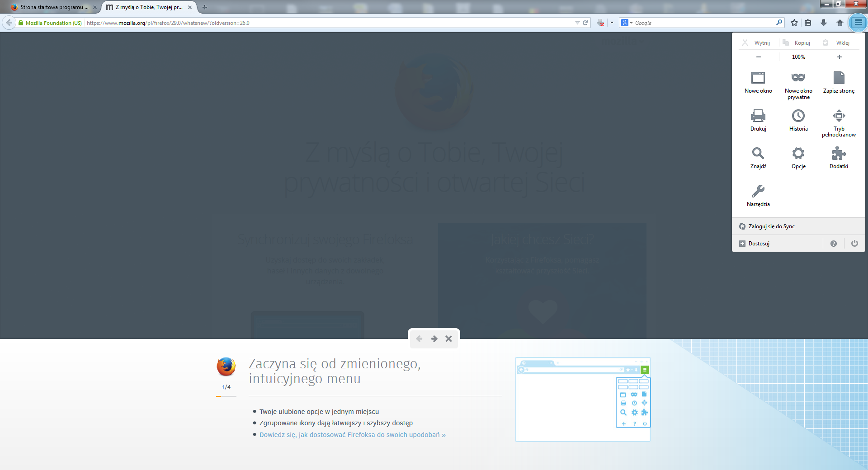The width and height of the screenshot is (868, 470).
Task: Open the URL bar history dropdown arrow
Action: 577,23
